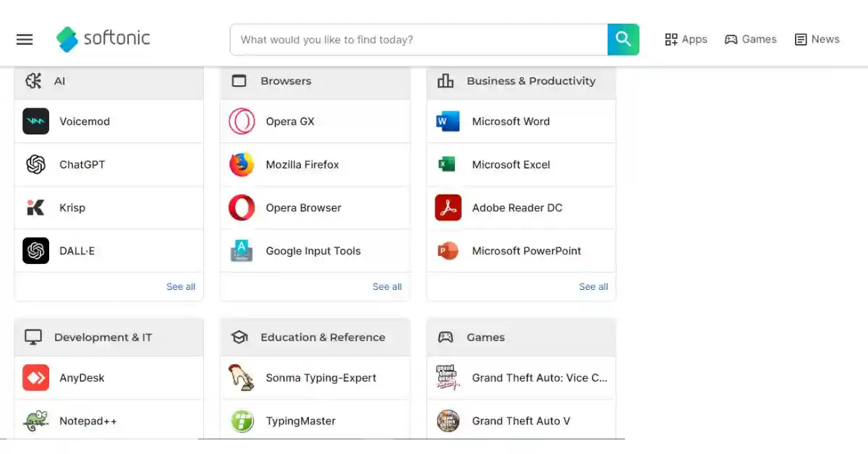Open Development & IT category heading
Viewport: 868px width, 454px height.
click(x=103, y=338)
